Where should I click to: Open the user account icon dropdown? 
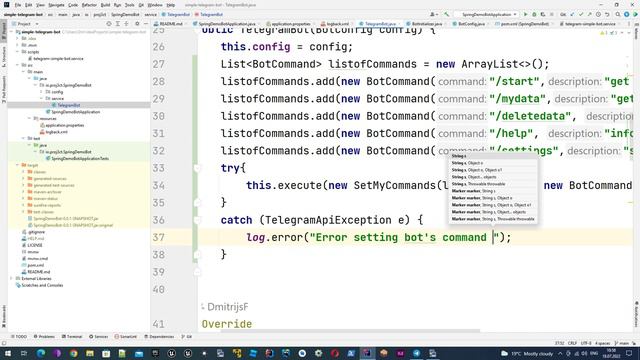tap(434, 14)
